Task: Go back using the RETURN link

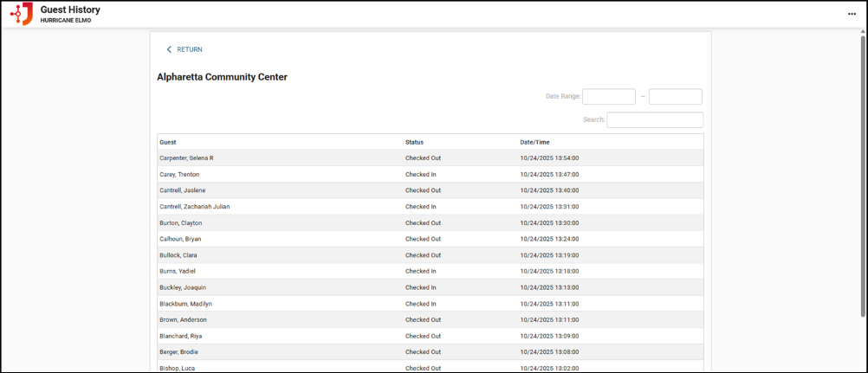Action: 189,49
